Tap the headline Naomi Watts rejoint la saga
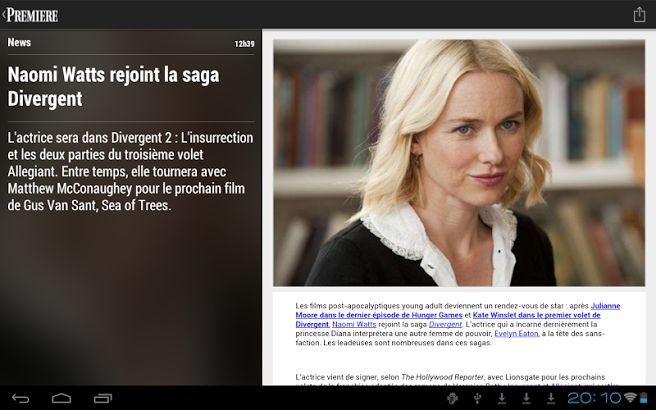This screenshot has width=656, height=410. 113,87
